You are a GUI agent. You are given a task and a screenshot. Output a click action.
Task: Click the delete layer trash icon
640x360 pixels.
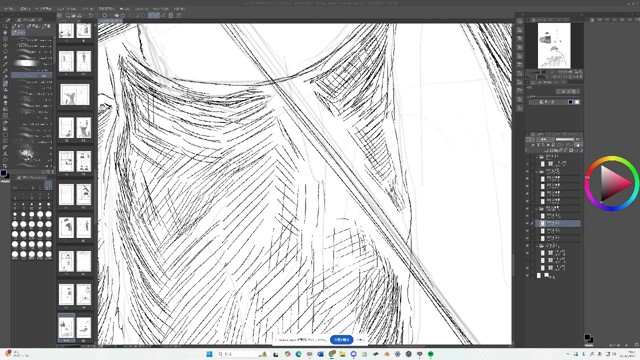(580, 150)
